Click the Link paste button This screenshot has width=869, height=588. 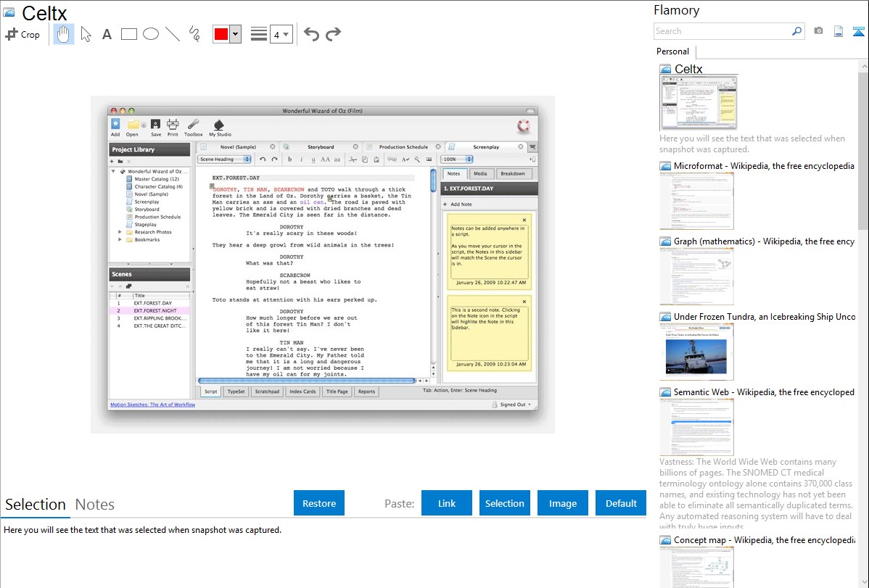[447, 503]
